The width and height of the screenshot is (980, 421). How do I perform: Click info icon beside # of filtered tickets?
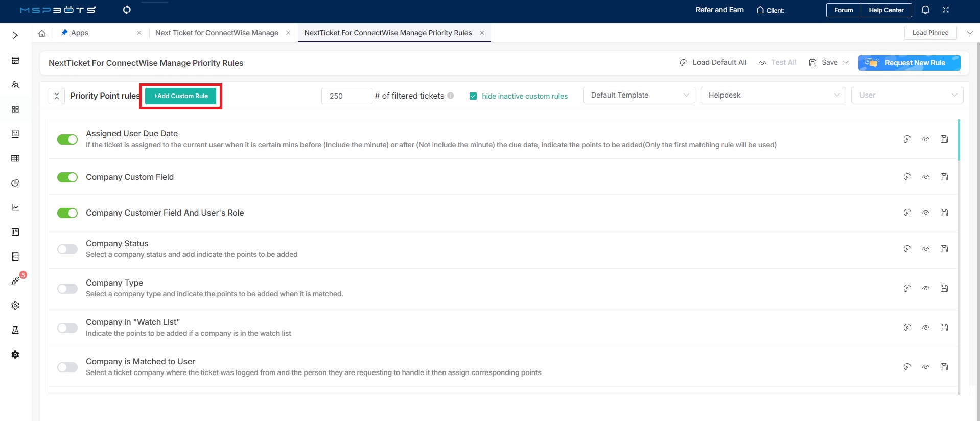[x=451, y=96]
